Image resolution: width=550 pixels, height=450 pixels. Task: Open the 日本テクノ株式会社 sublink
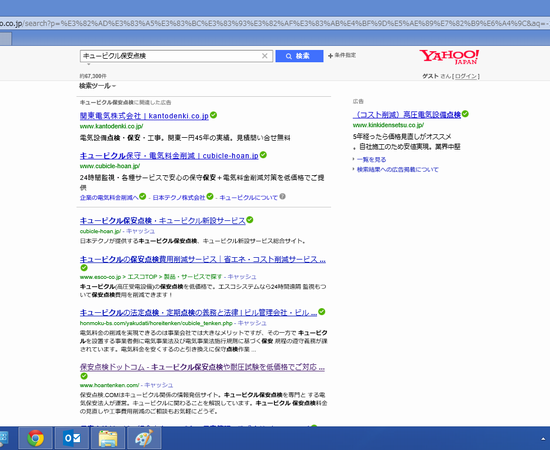pyautogui.click(x=179, y=197)
